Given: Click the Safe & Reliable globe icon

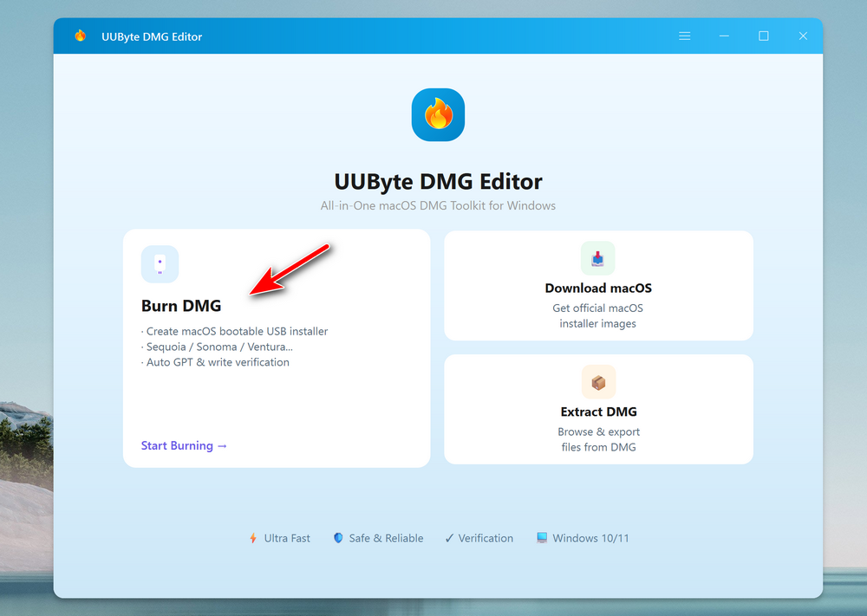Looking at the screenshot, I should (x=337, y=538).
